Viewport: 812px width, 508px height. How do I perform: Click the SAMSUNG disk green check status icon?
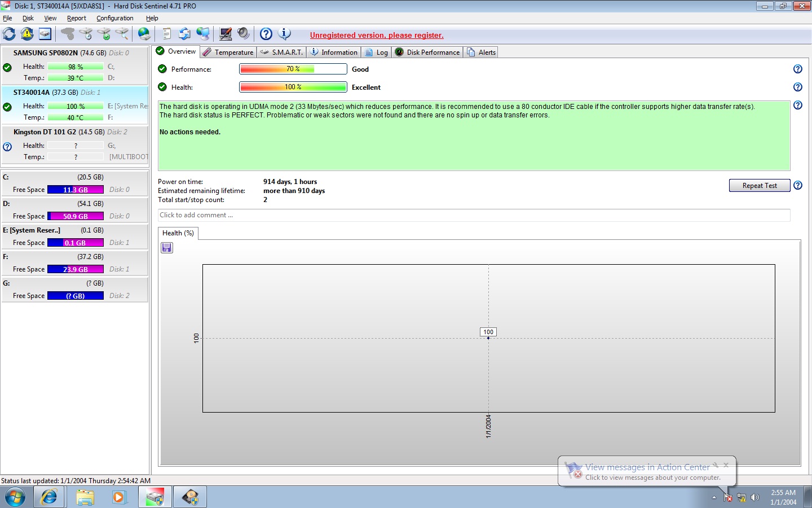coord(7,68)
